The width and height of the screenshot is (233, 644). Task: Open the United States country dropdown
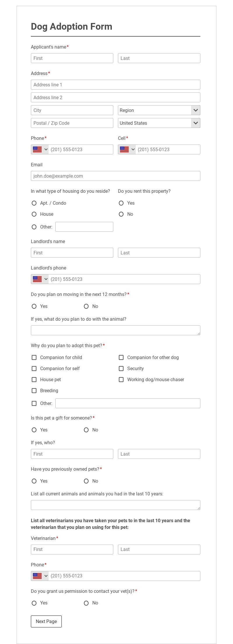(159, 123)
